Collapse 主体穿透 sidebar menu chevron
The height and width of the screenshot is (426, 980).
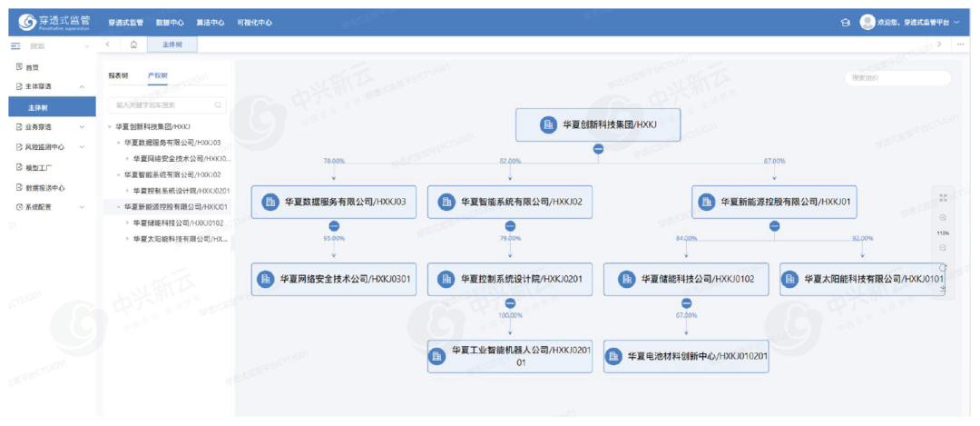click(82, 87)
